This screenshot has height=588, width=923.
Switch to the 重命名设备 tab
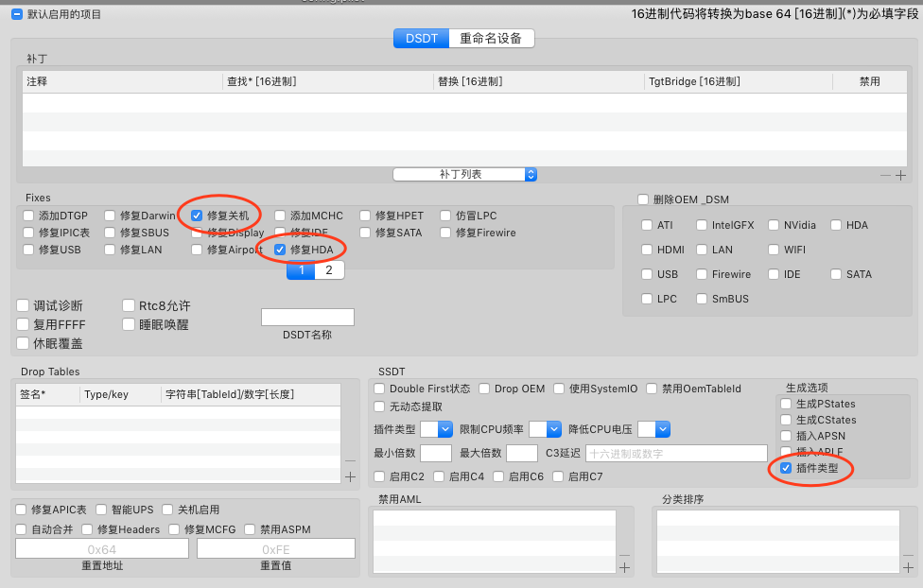pos(491,38)
